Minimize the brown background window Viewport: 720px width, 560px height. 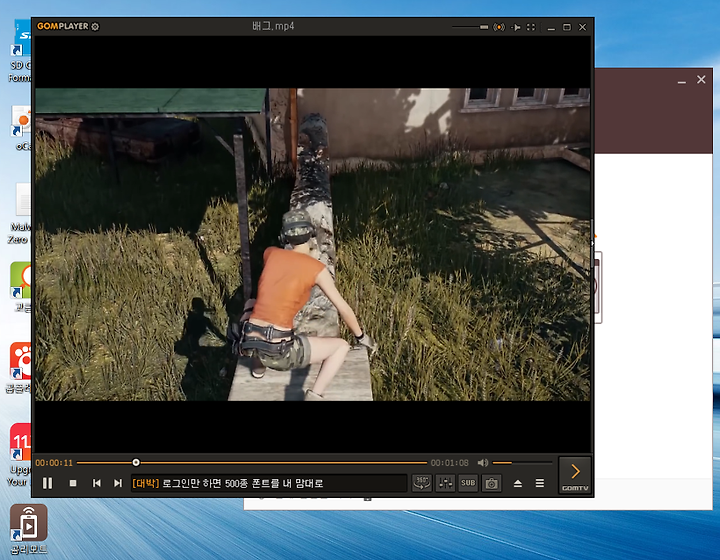(682, 80)
